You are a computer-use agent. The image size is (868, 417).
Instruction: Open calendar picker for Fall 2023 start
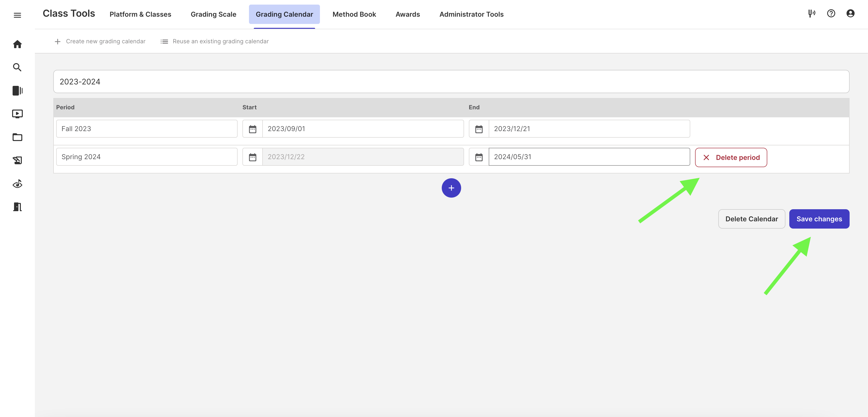[252, 129]
